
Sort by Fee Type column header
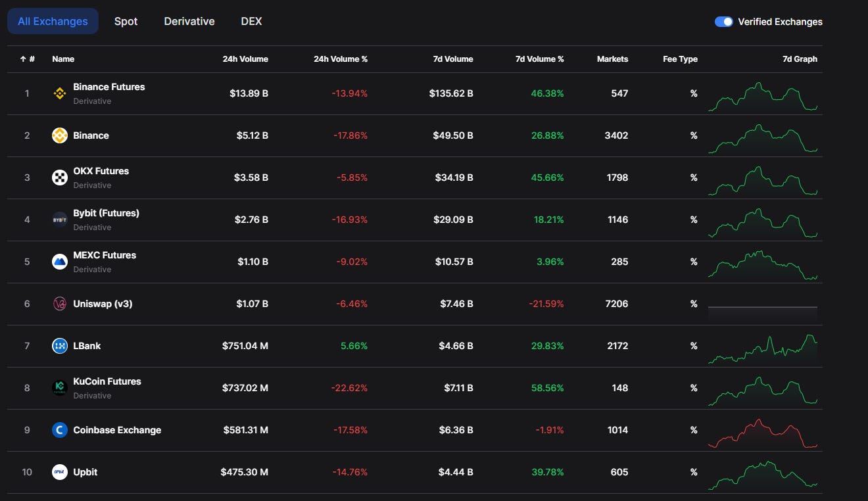680,59
